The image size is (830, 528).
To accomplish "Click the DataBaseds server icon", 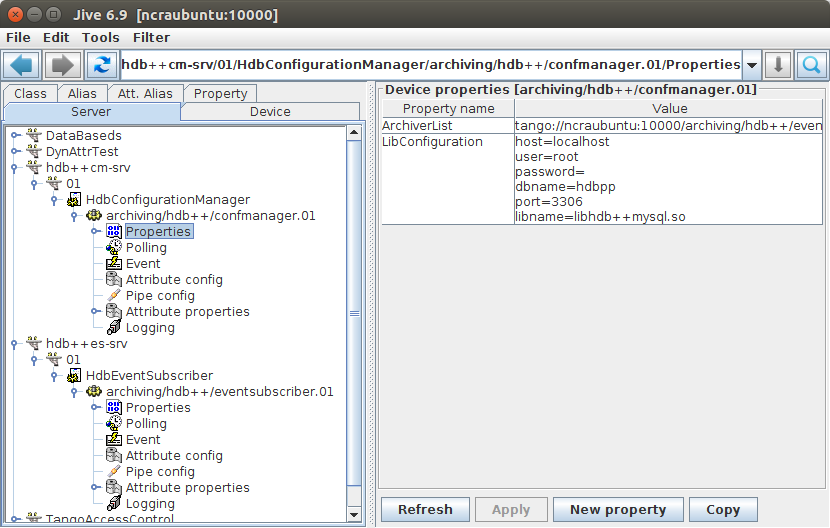I will pyautogui.click(x=34, y=136).
